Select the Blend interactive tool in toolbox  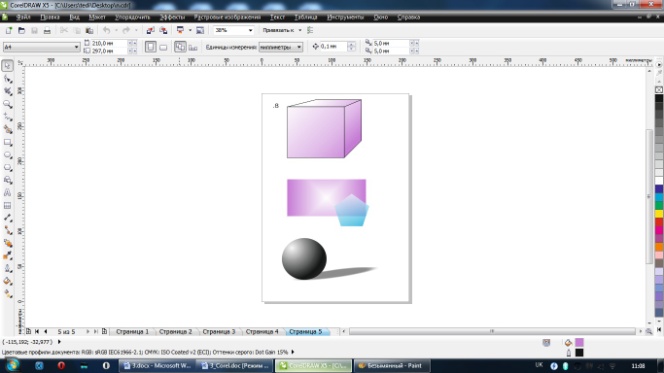point(8,243)
